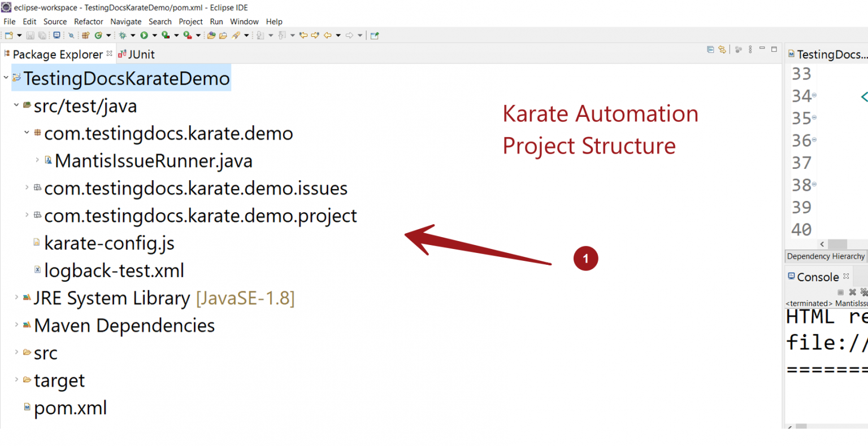Open the Run button dropdown arrow
Image resolution: width=868 pixels, height=446 pixels.
154,36
